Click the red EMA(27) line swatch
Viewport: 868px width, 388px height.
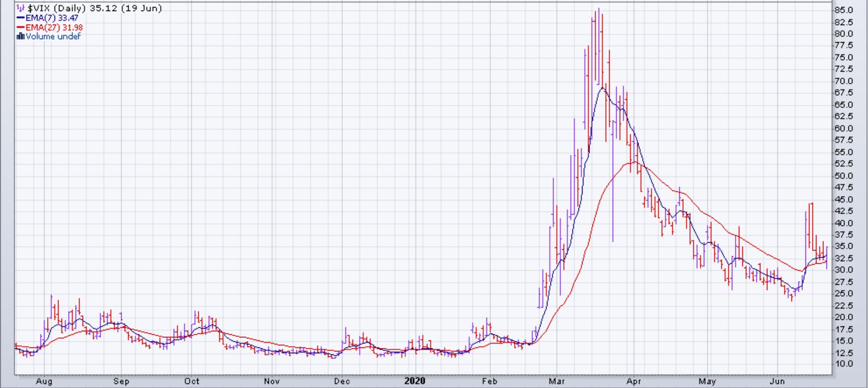[21, 28]
